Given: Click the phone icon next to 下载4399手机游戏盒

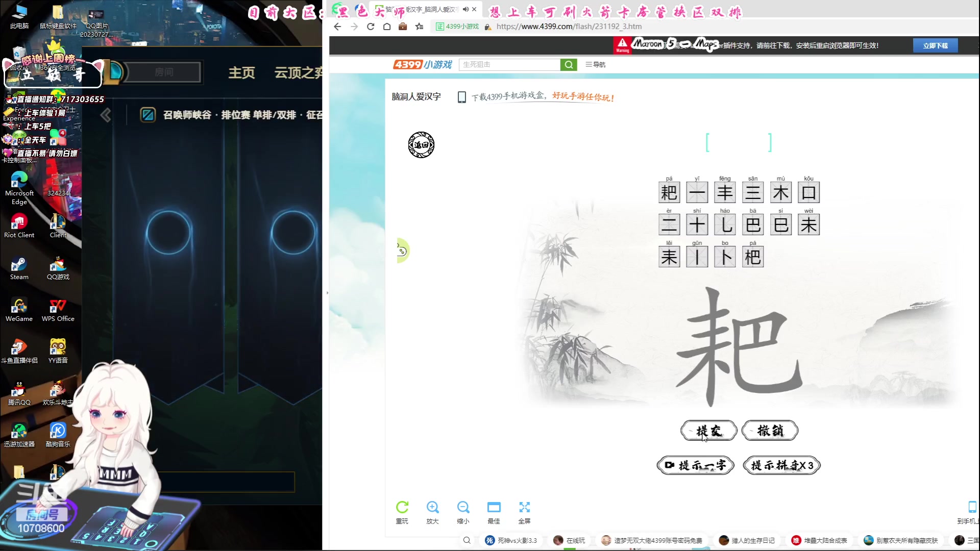Looking at the screenshot, I should point(462,97).
